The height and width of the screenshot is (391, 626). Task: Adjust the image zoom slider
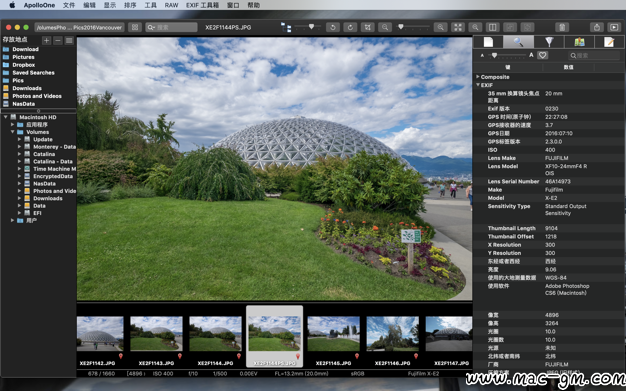pos(401,27)
